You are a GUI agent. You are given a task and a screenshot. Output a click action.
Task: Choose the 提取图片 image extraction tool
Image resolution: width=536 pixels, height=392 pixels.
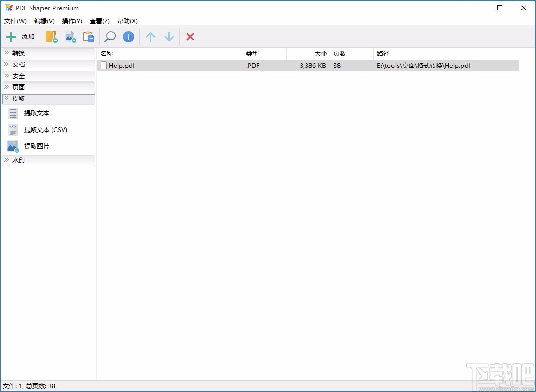tap(36, 146)
